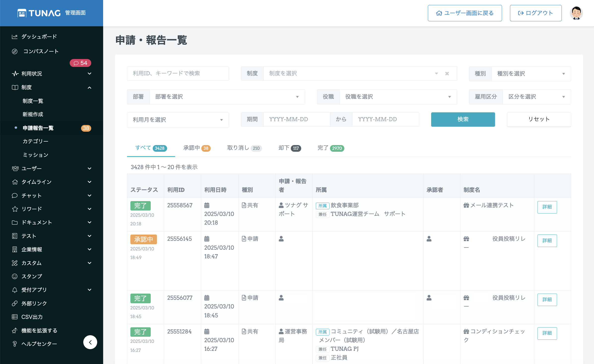Click the CSV export table icon
Image resolution: width=594 pixels, height=364 pixels.
point(15,317)
